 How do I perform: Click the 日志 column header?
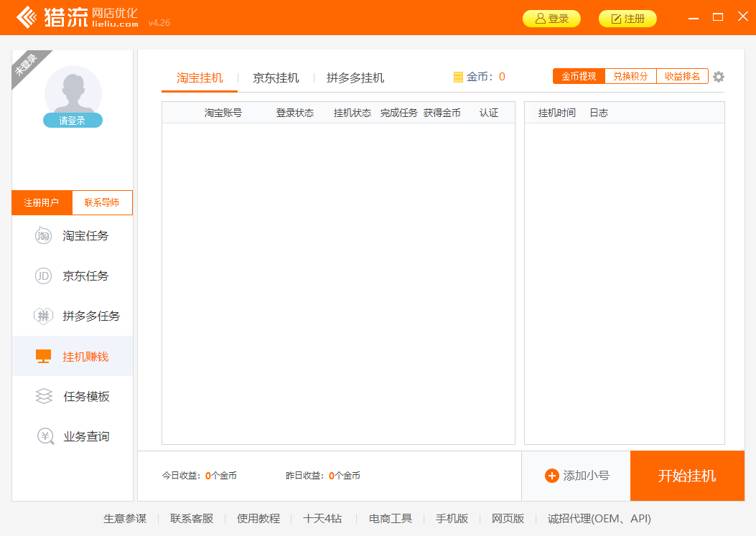pos(599,113)
